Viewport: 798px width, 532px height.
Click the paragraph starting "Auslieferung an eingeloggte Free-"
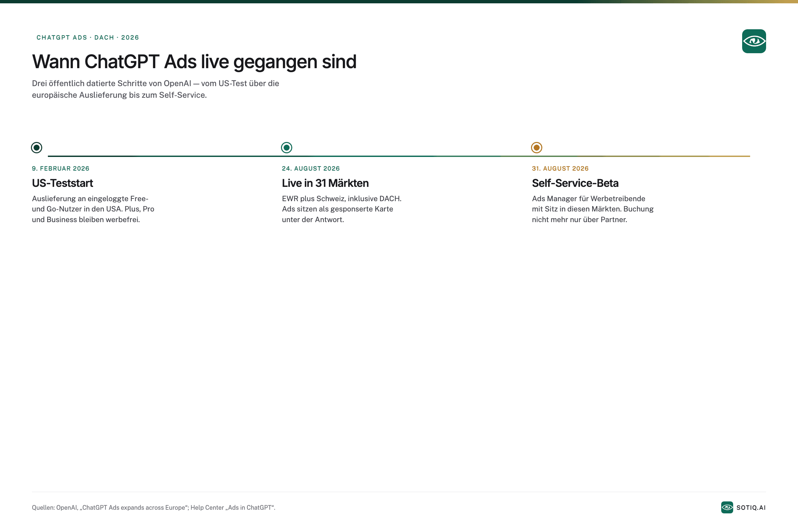[x=93, y=209]
